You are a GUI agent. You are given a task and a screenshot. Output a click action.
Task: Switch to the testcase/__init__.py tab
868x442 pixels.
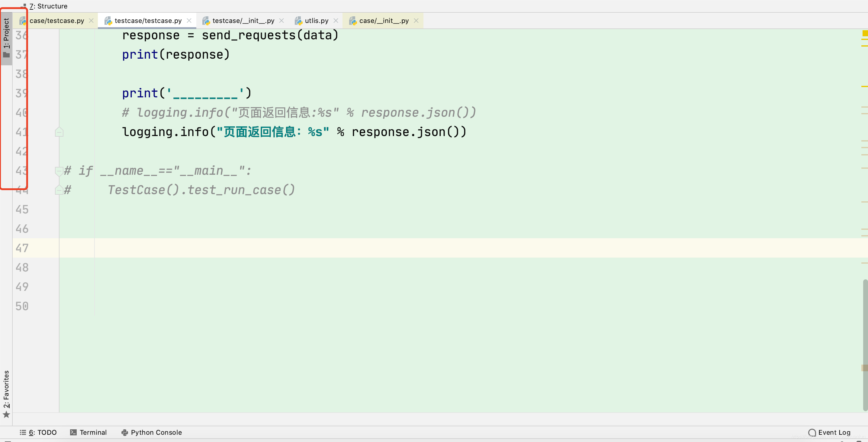pos(243,21)
